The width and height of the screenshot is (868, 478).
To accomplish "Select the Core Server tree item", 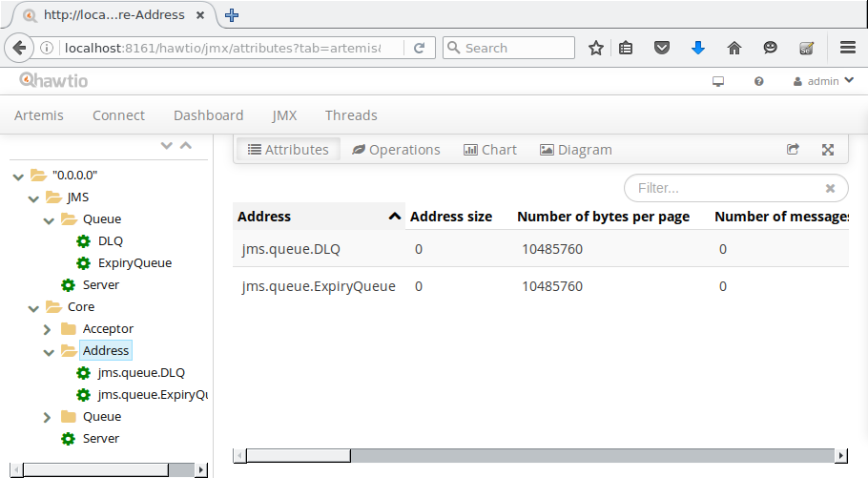I will (101, 438).
